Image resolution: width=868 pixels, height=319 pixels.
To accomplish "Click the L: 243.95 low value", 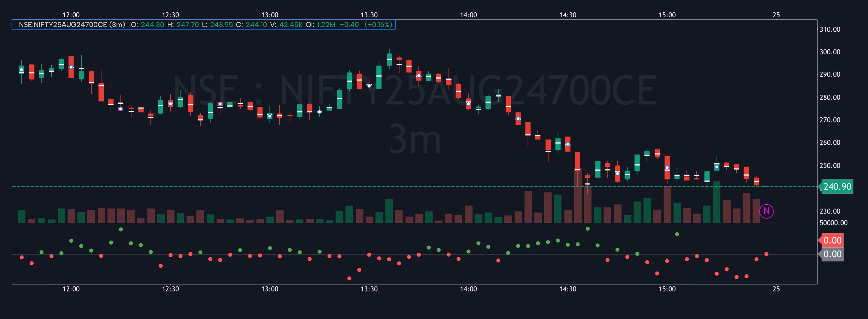I will click(219, 25).
